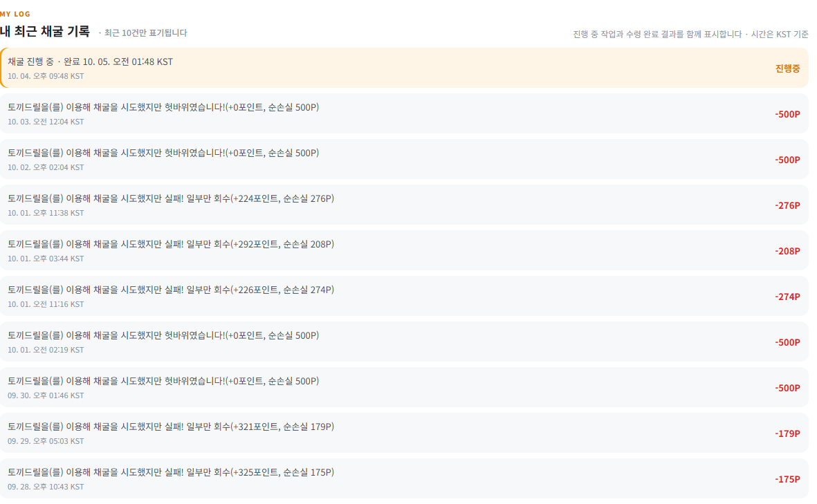The width and height of the screenshot is (817, 504).
Task: Click the red "-179P" amount
Action: click(787, 433)
